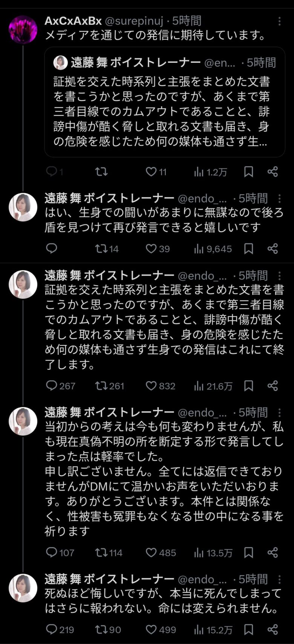Like the tweet with 499 likes
The height and width of the screenshot is (644, 294).
coord(151,629)
